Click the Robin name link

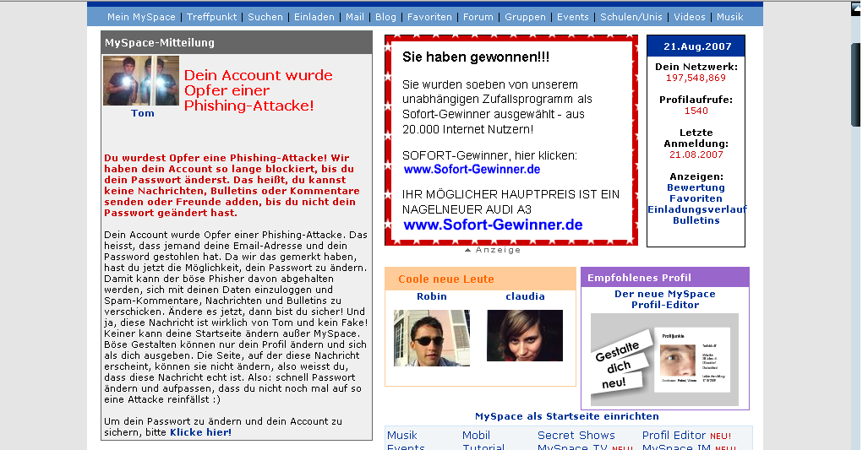click(x=432, y=296)
